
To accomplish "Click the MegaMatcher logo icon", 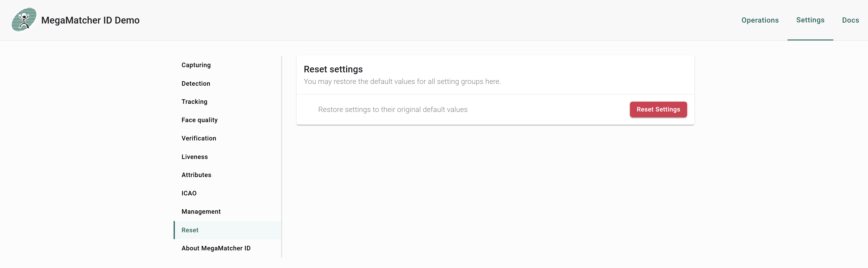I will 24,19.
